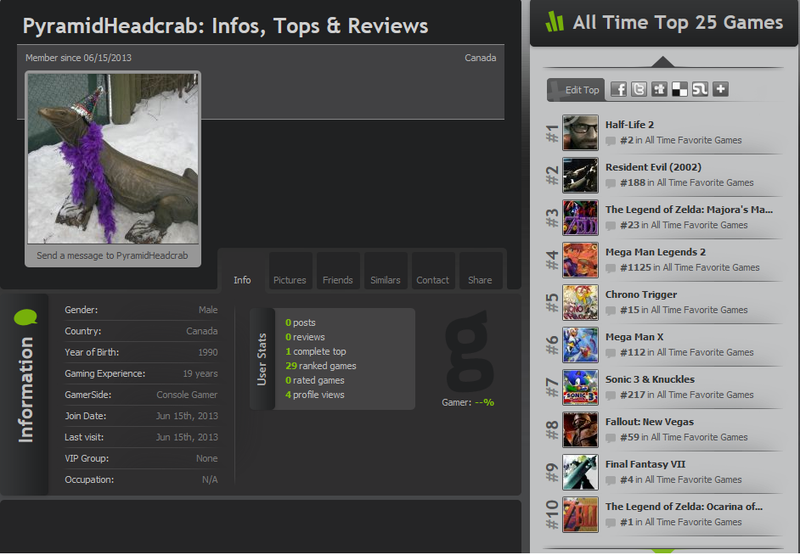Open the Fallout: New Vegas title link

[x=649, y=421]
